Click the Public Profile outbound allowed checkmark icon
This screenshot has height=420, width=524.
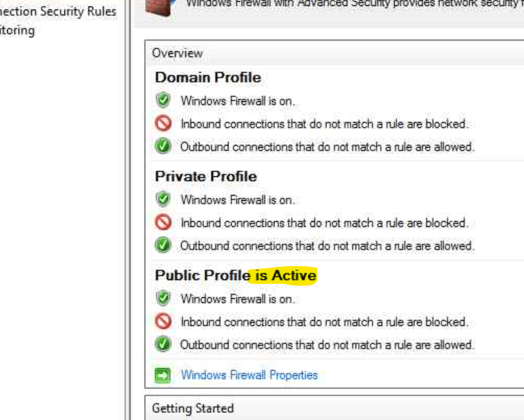(x=163, y=344)
